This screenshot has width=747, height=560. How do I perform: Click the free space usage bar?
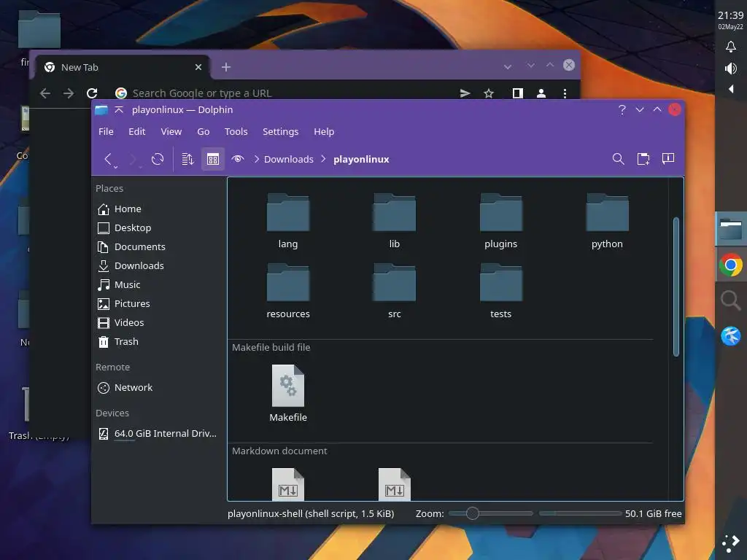coord(580,513)
